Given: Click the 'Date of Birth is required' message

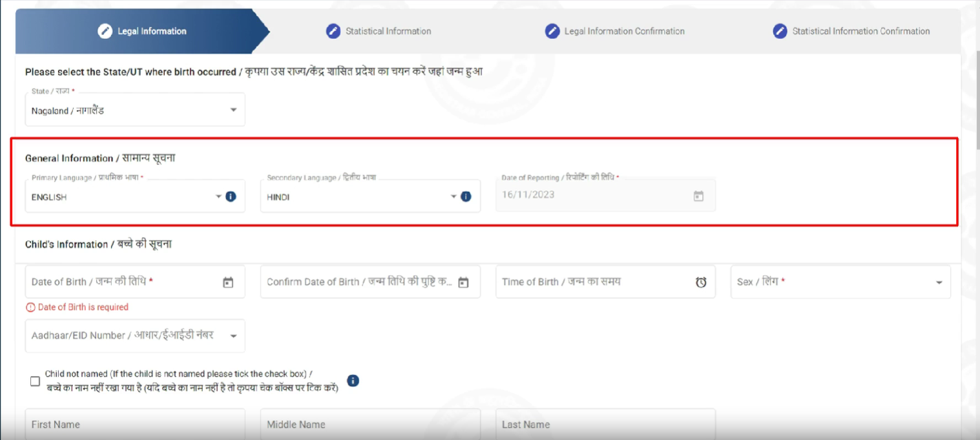Looking at the screenshot, I should point(83,308).
